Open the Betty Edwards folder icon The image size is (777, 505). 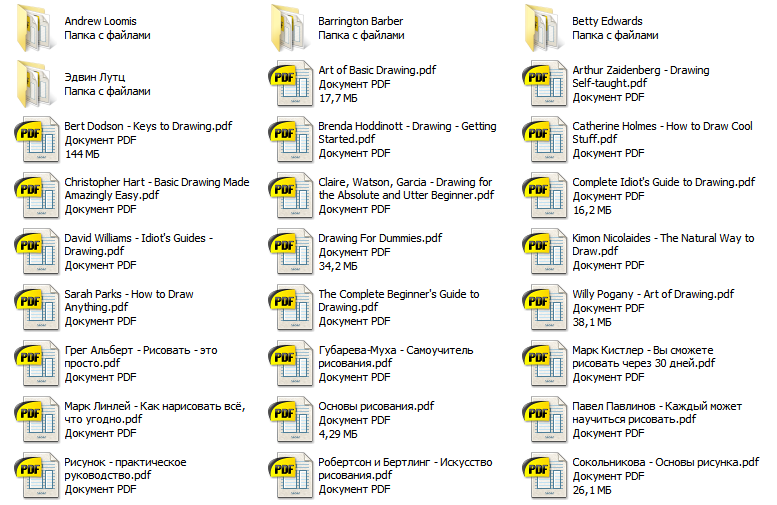click(543, 28)
